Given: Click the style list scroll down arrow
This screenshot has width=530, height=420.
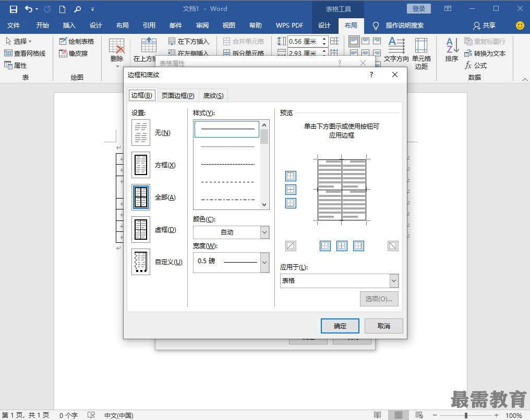Looking at the screenshot, I should (x=264, y=205).
